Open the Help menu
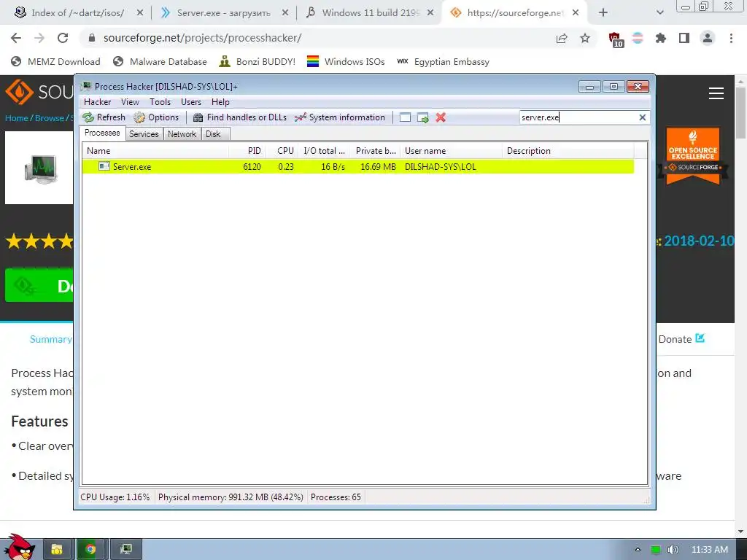The image size is (747, 560). click(220, 102)
